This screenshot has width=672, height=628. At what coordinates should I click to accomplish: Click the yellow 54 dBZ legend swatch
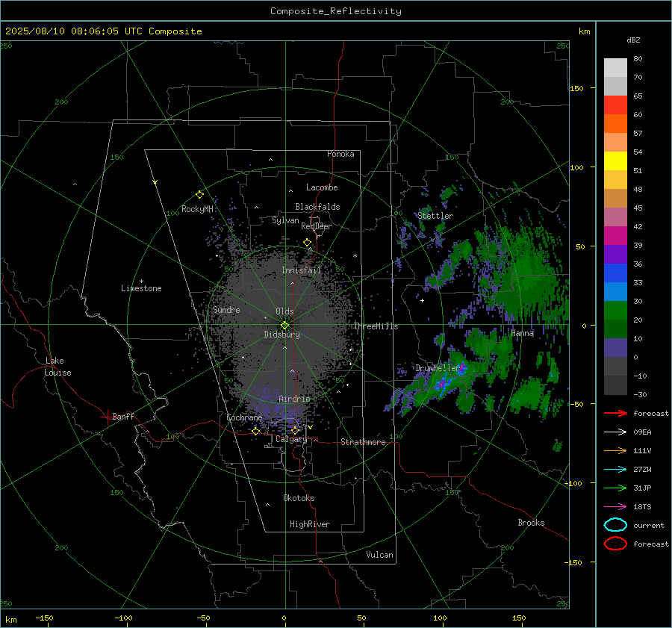point(615,161)
